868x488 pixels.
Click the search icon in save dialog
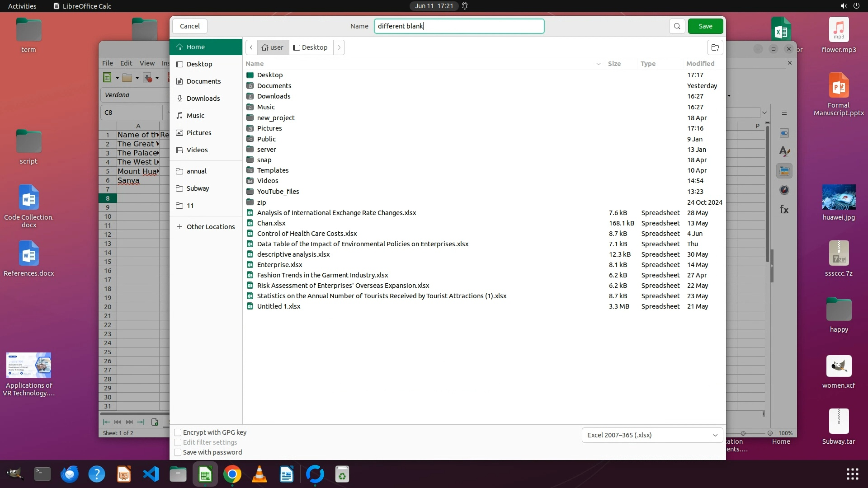[x=677, y=26]
